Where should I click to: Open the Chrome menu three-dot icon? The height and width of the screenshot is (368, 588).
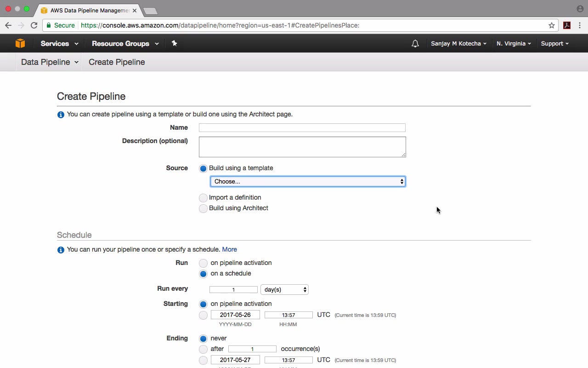(580, 25)
